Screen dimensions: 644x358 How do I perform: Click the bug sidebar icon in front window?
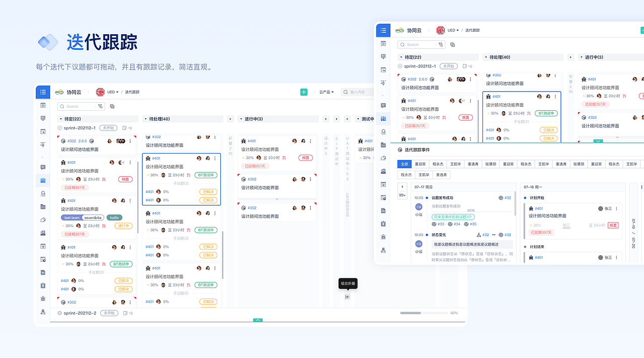383,237
